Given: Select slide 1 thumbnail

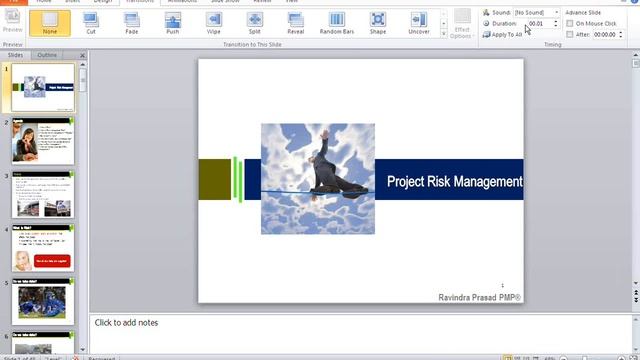Looking at the screenshot, I should click(x=43, y=87).
